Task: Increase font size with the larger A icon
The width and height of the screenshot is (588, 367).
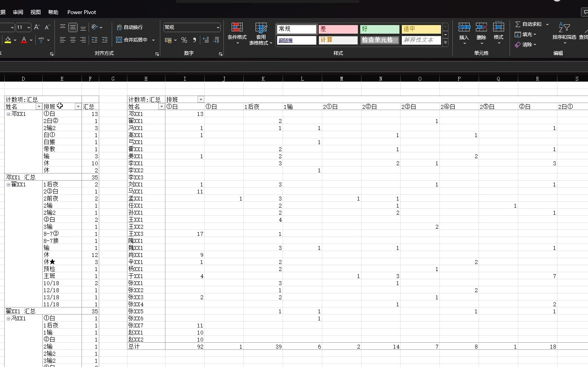Action: (x=37, y=27)
